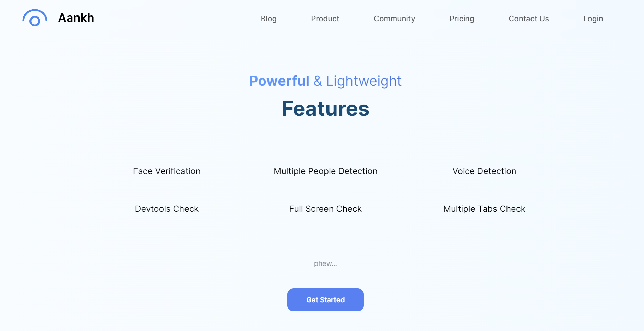
Task: Click the word Powerful in subtitle
Action: click(x=279, y=81)
